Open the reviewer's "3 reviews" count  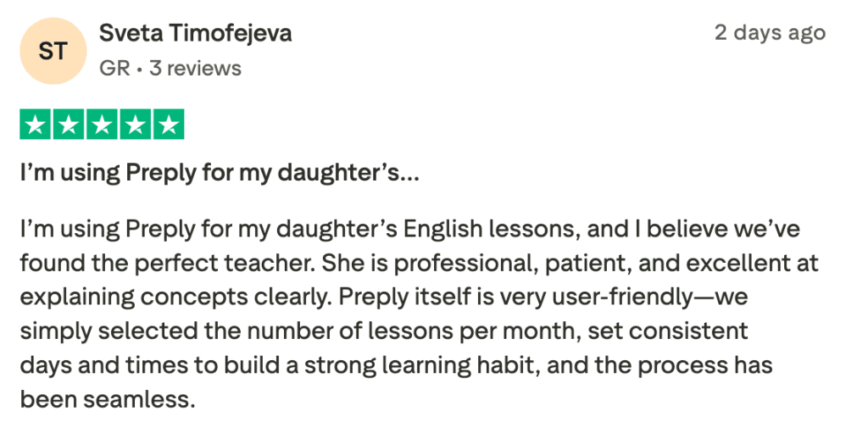(195, 68)
